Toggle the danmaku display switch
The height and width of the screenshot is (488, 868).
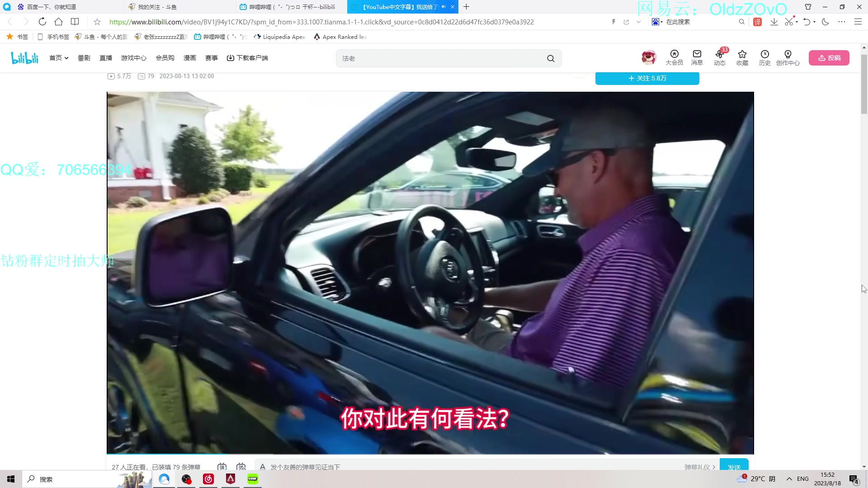coord(222,466)
